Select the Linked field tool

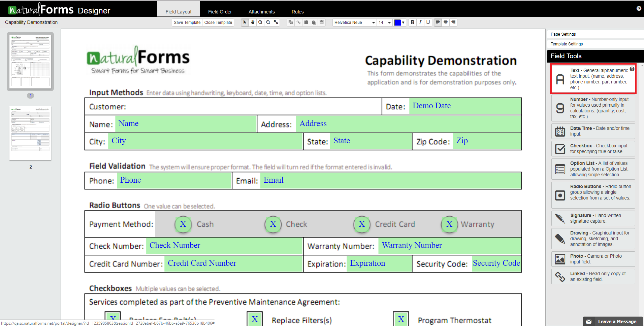(x=593, y=277)
